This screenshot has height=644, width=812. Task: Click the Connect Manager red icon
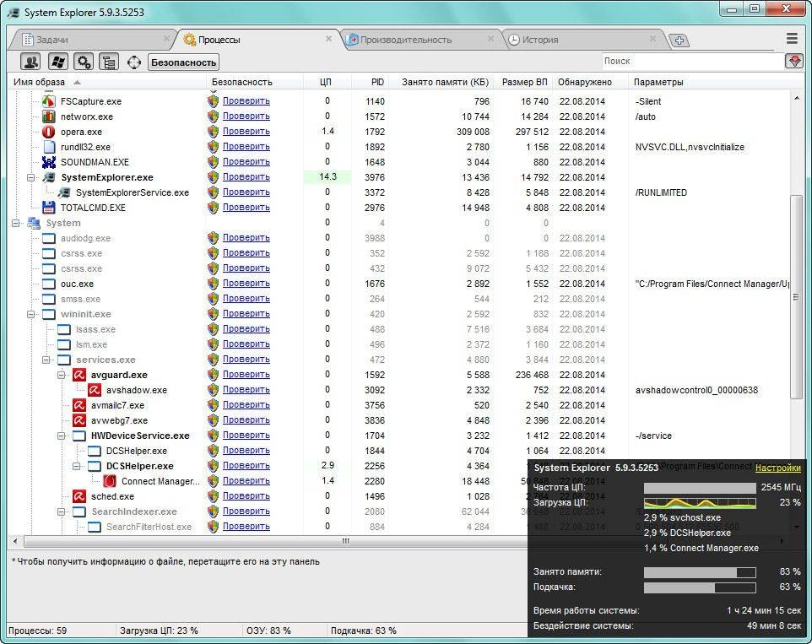point(109,481)
